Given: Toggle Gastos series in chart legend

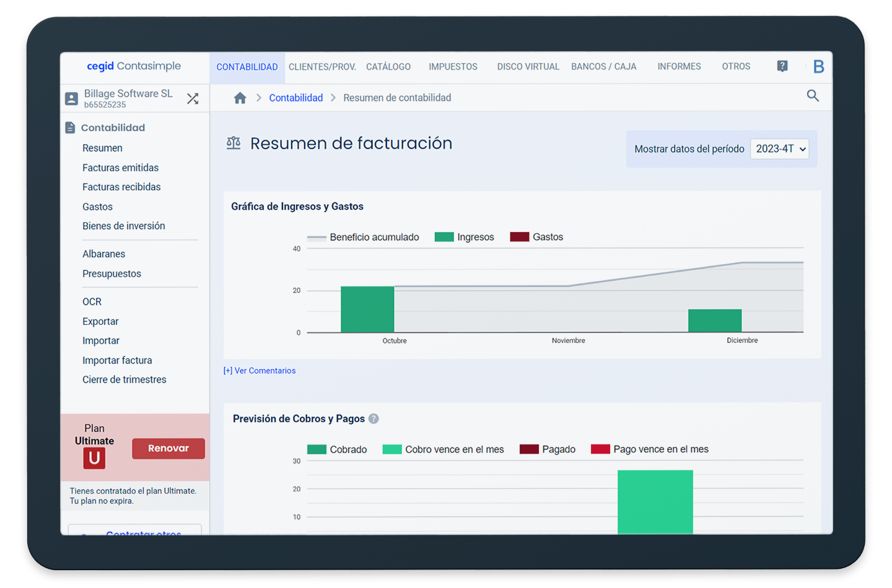Looking at the screenshot, I should click(x=536, y=237).
